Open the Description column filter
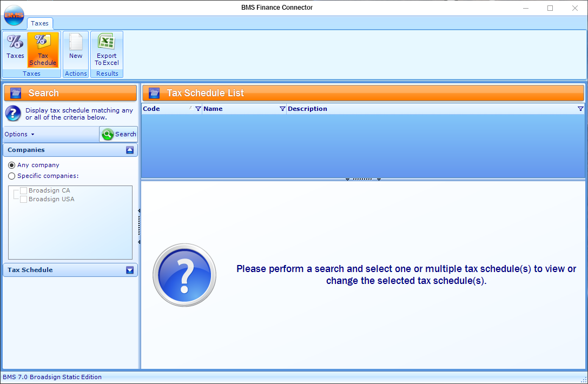 pyautogui.click(x=580, y=109)
